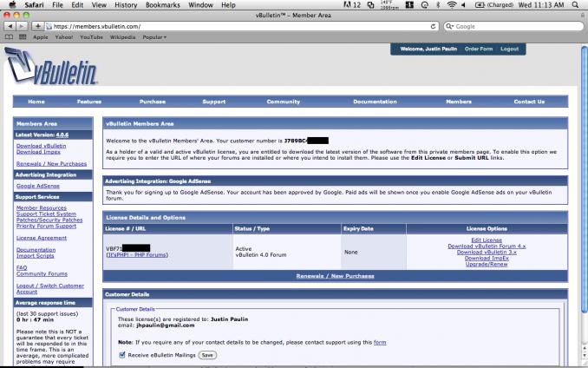
Task: Reload the page with the refresh icon
Action: tap(433, 27)
